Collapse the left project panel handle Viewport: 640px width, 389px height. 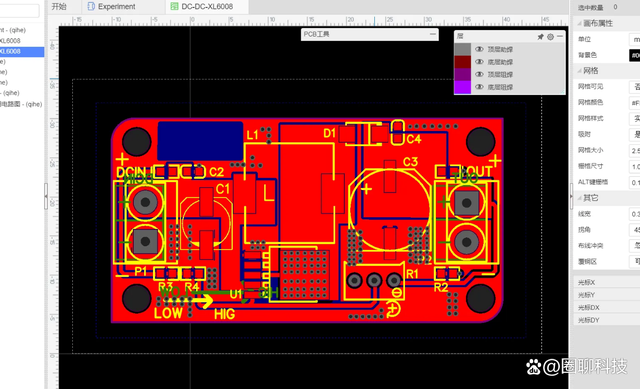pyautogui.click(x=46, y=196)
